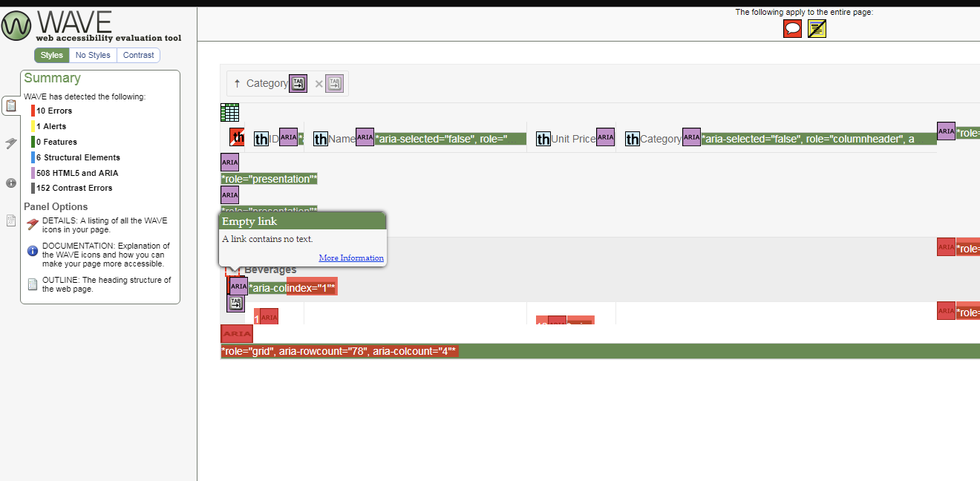Select the green data table icon on the page
Viewport: 980px width, 481px height.
229,113
